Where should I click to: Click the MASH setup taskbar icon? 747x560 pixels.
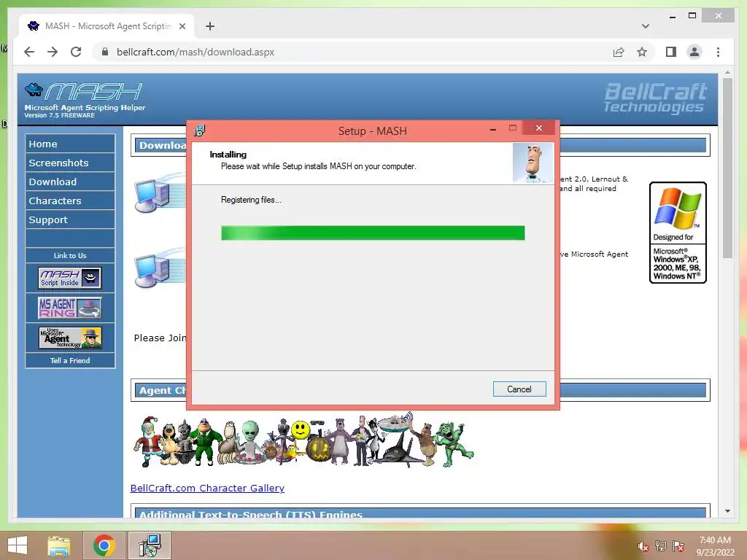tap(150, 545)
